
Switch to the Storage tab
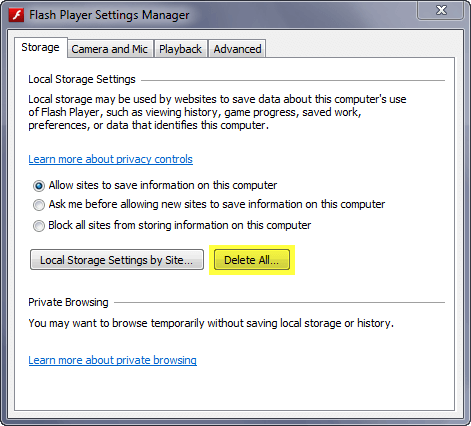[40, 47]
